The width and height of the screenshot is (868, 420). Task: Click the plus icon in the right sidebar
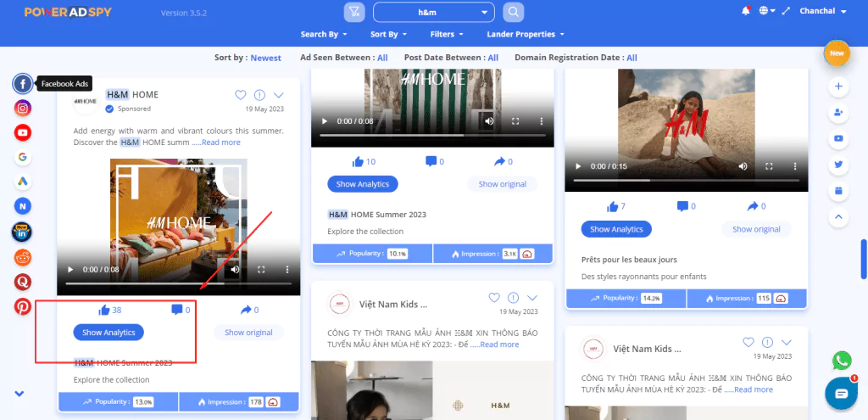(x=838, y=87)
